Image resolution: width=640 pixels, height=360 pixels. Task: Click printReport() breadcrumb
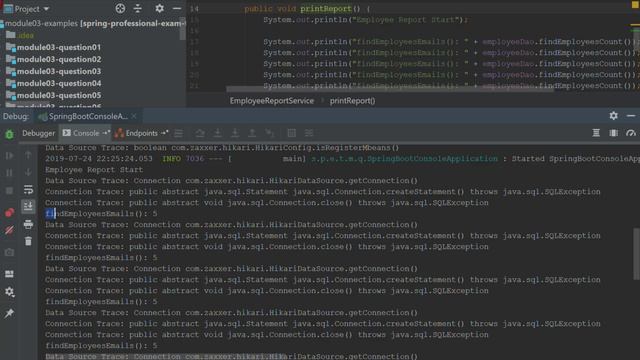point(352,101)
